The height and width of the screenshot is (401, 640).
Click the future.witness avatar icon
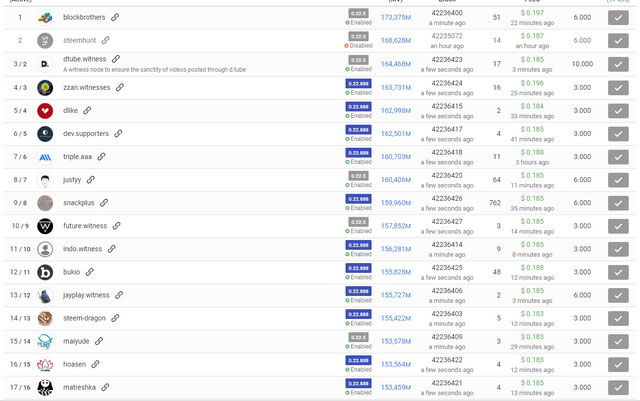pyautogui.click(x=46, y=226)
